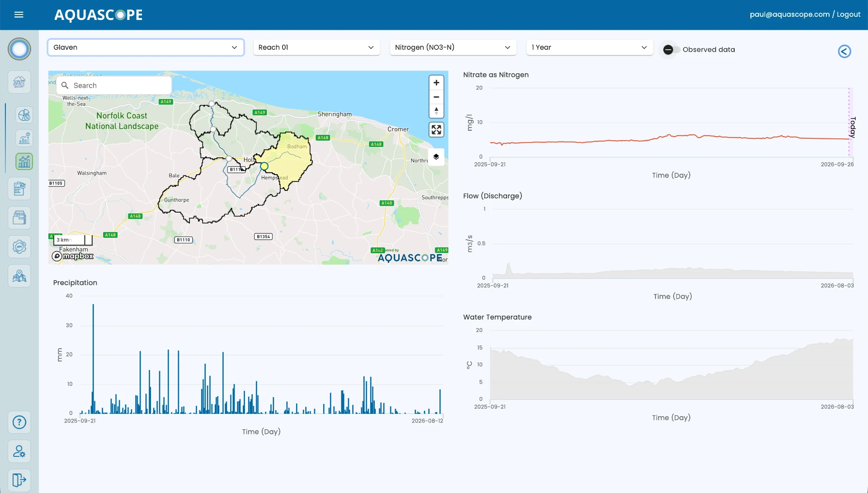Screen dimensions: 868x493
Task: Click the Precipitation chart title
Action: pos(75,283)
